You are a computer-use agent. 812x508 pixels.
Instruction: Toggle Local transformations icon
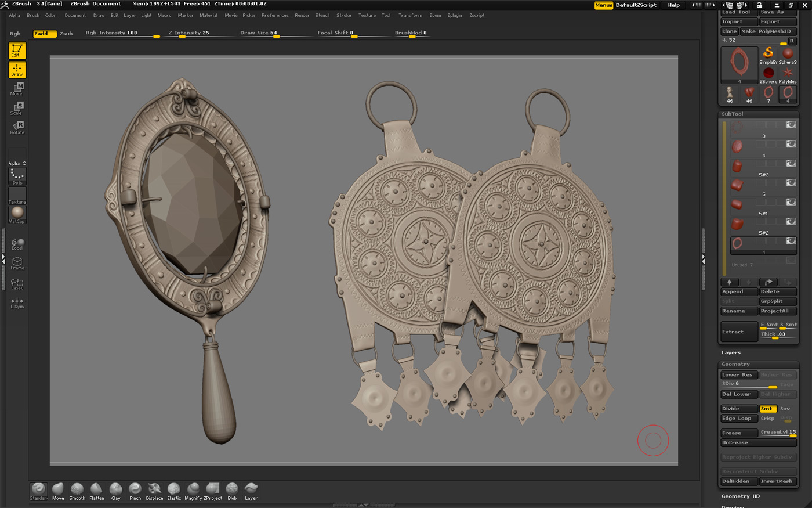(x=17, y=244)
